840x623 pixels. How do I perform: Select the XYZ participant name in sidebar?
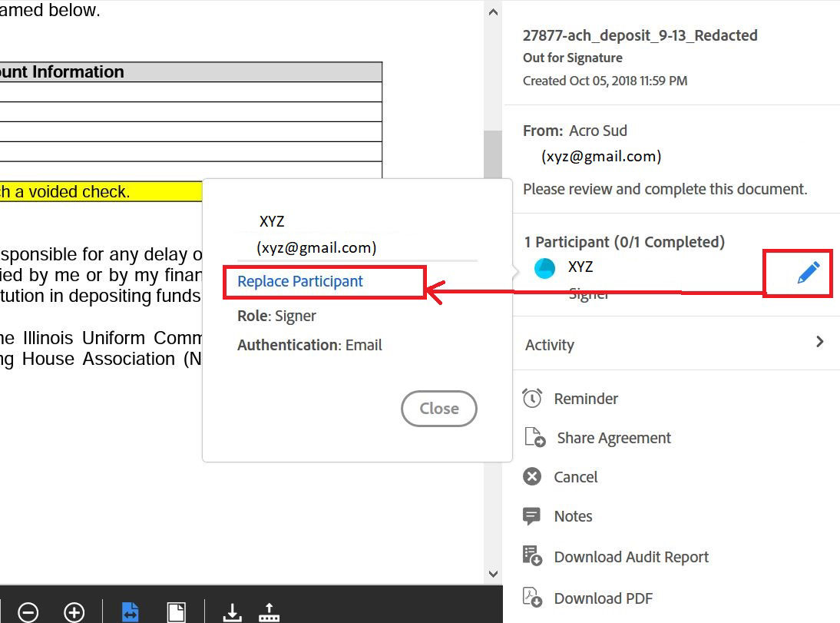click(x=580, y=267)
